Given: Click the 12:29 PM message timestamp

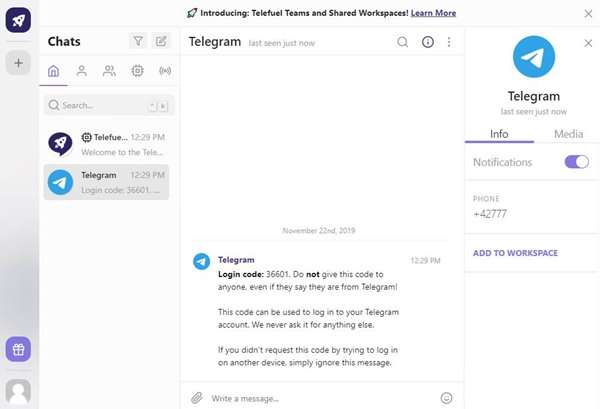Looking at the screenshot, I should [426, 261].
